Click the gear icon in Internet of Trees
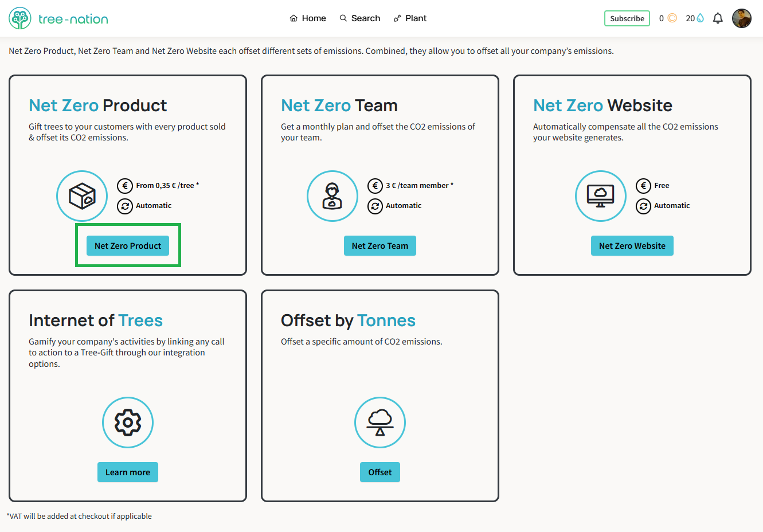 click(128, 423)
